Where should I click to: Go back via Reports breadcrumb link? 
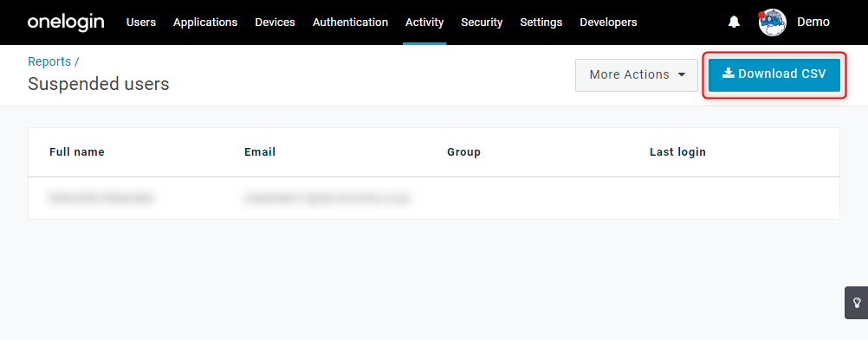49,61
